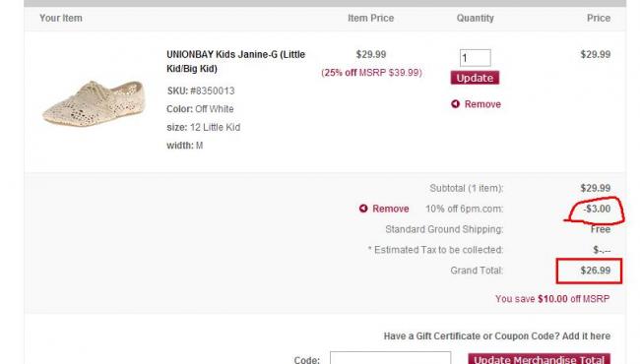This screenshot has height=364, width=640.
Task: Click the You save $10.00 off MSRP text
Action: click(552, 299)
